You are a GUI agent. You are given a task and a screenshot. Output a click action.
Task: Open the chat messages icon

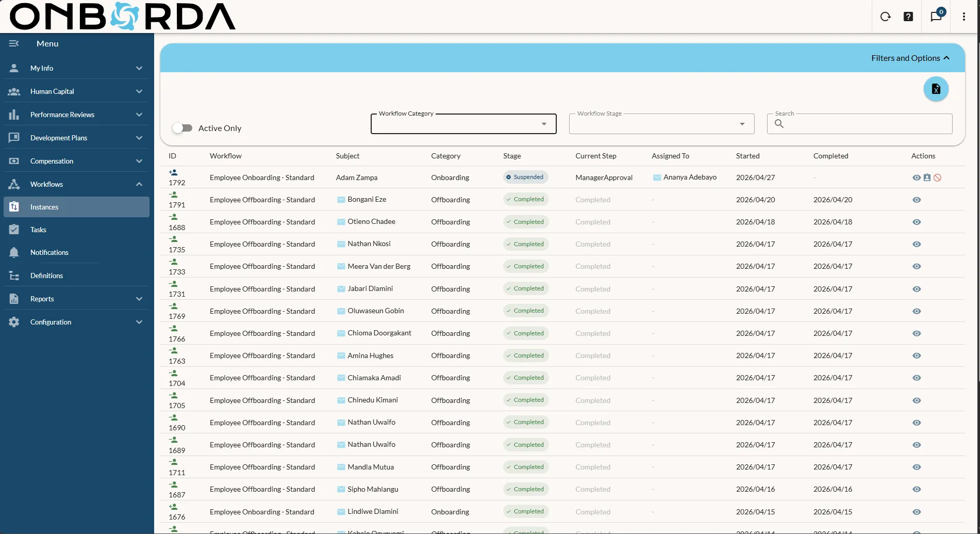click(x=936, y=17)
